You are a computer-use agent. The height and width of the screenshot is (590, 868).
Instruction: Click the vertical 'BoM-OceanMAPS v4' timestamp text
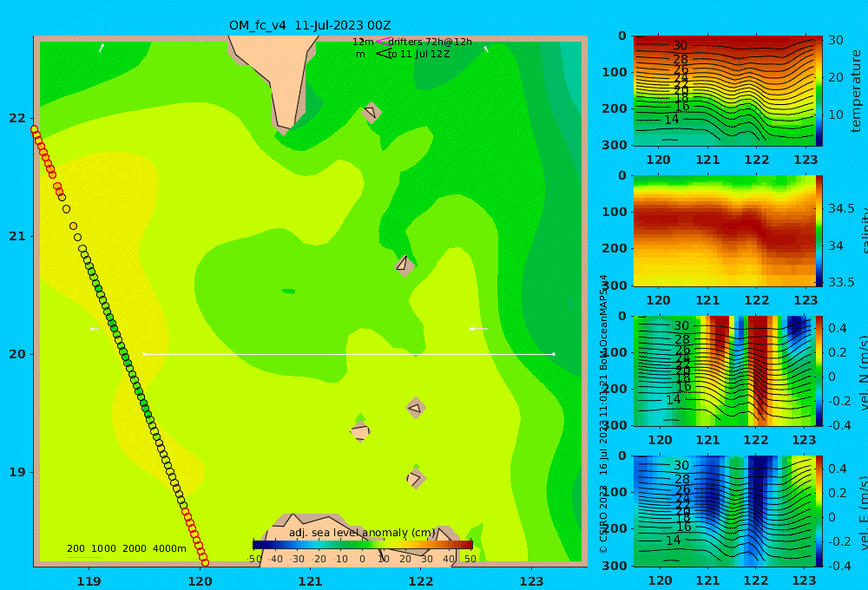point(603,374)
